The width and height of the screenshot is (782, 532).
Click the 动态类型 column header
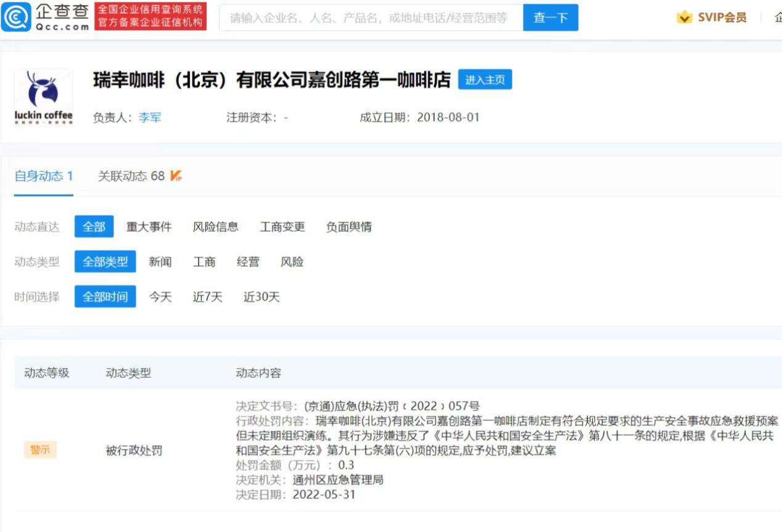pos(128,373)
